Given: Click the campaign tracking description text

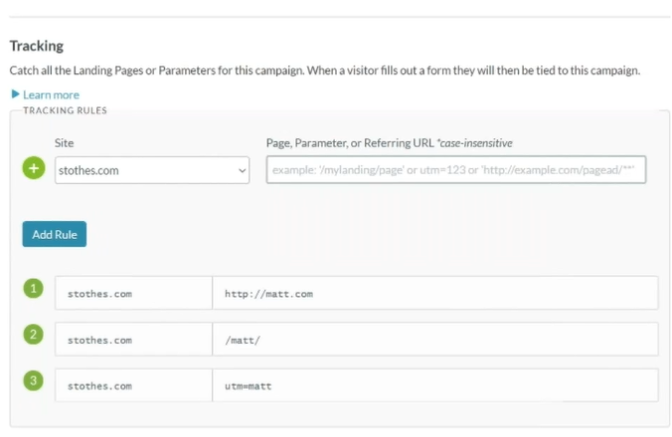Looking at the screenshot, I should click(x=324, y=71).
